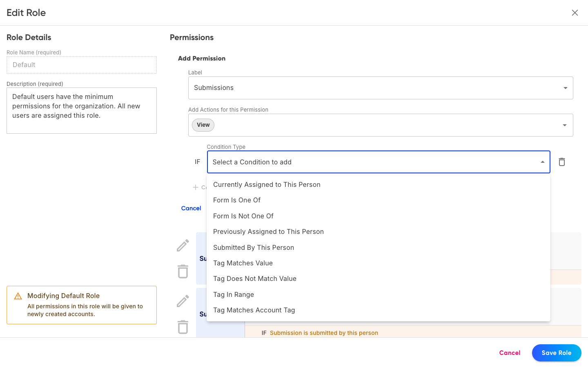Pick the Form Is Not One Of option
The width and height of the screenshot is (588, 368).
point(379,216)
